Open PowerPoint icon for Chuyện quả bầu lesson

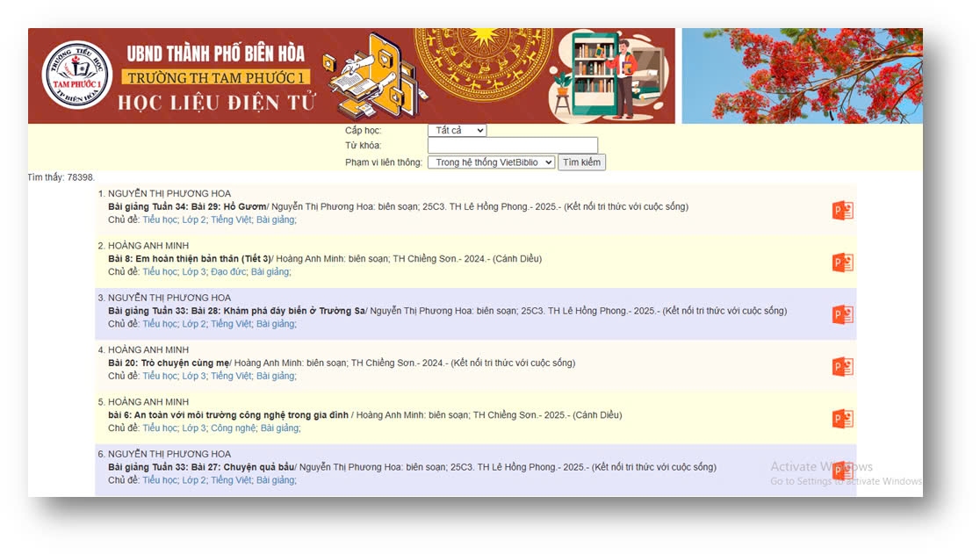(842, 471)
